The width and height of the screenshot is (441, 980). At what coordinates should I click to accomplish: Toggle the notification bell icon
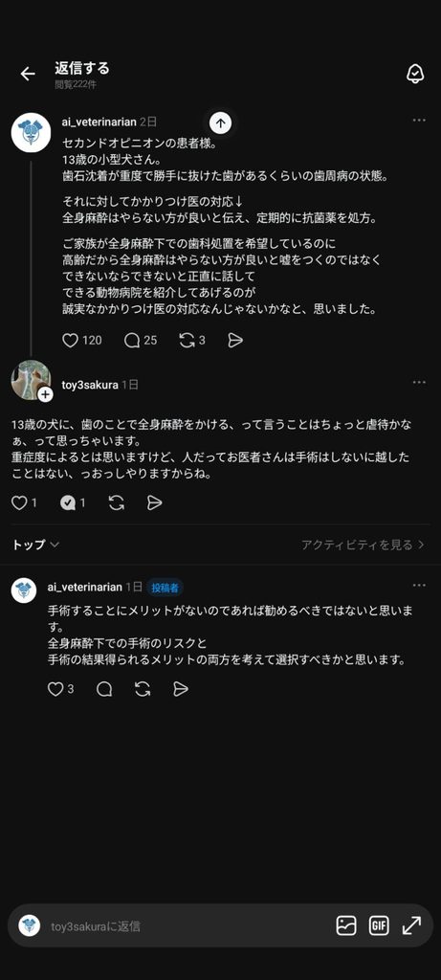415,74
